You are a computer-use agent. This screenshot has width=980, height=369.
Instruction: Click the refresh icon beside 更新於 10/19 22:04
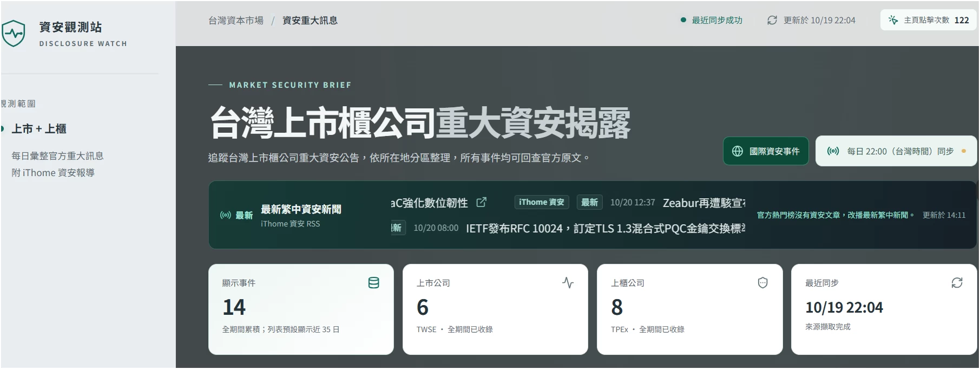point(772,20)
